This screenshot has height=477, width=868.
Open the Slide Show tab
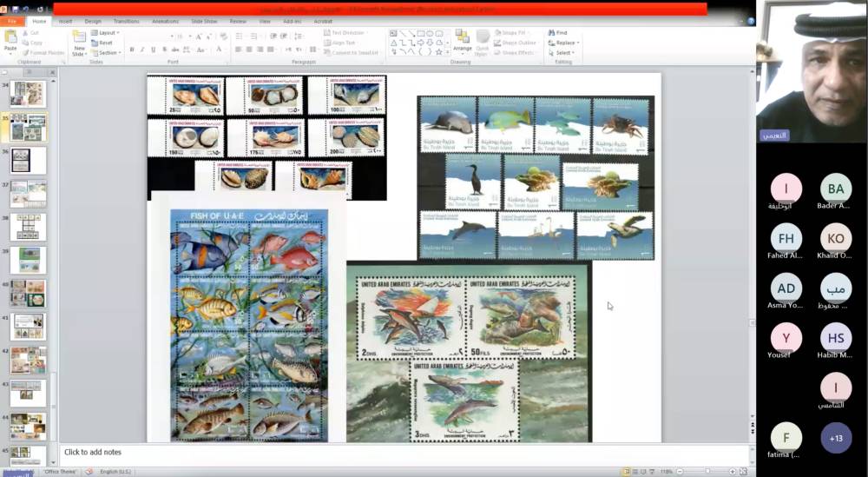(204, 21)
